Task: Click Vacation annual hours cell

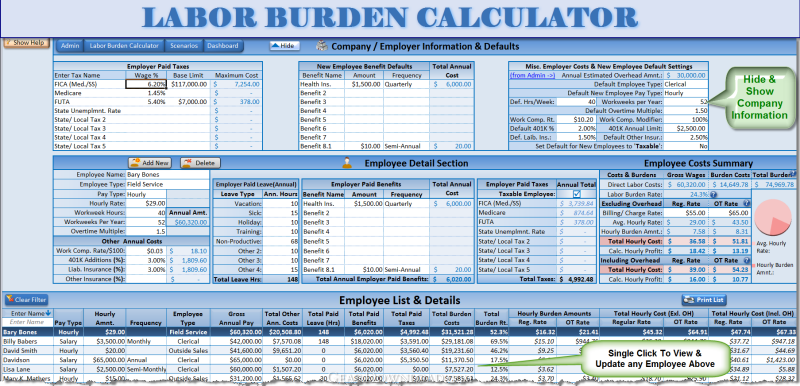Action: 281,203
